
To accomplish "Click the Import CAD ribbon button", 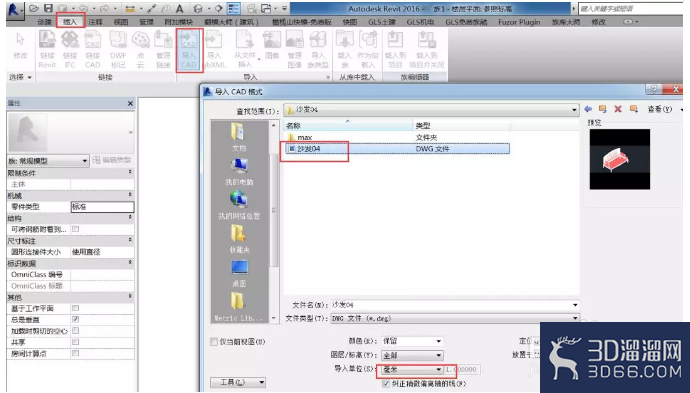I will point(189,50).
